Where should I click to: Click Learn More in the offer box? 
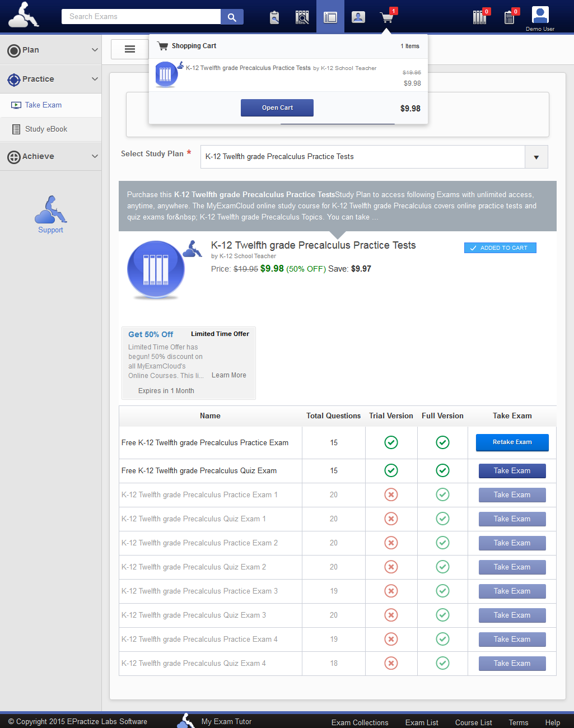tap(228, 375)
